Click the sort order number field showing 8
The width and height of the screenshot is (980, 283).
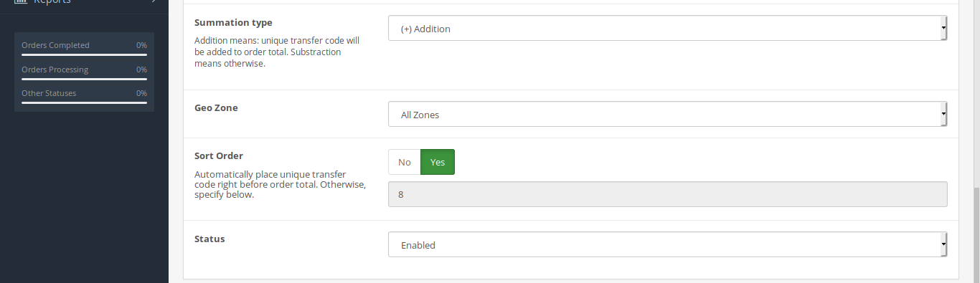668,194
